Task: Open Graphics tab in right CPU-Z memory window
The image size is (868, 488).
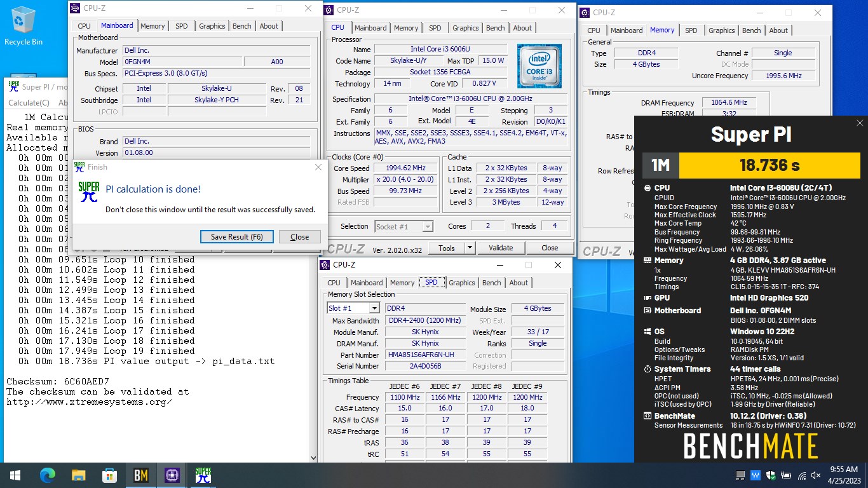Action: pos(721,30)
